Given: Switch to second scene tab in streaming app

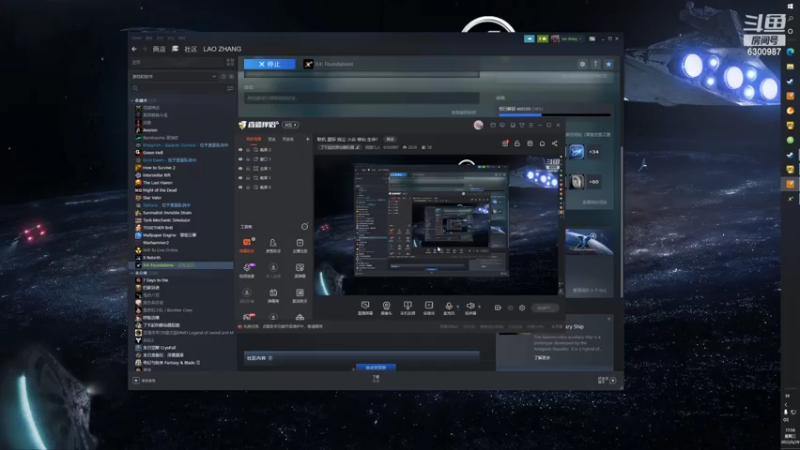Looking at the screenshot, I should [x=272, y=139].
